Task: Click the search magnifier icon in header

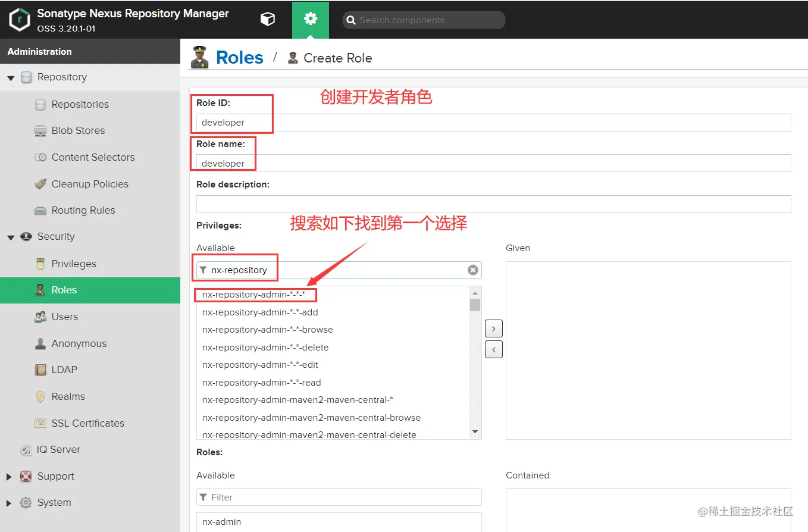Action: coord(352,20)
